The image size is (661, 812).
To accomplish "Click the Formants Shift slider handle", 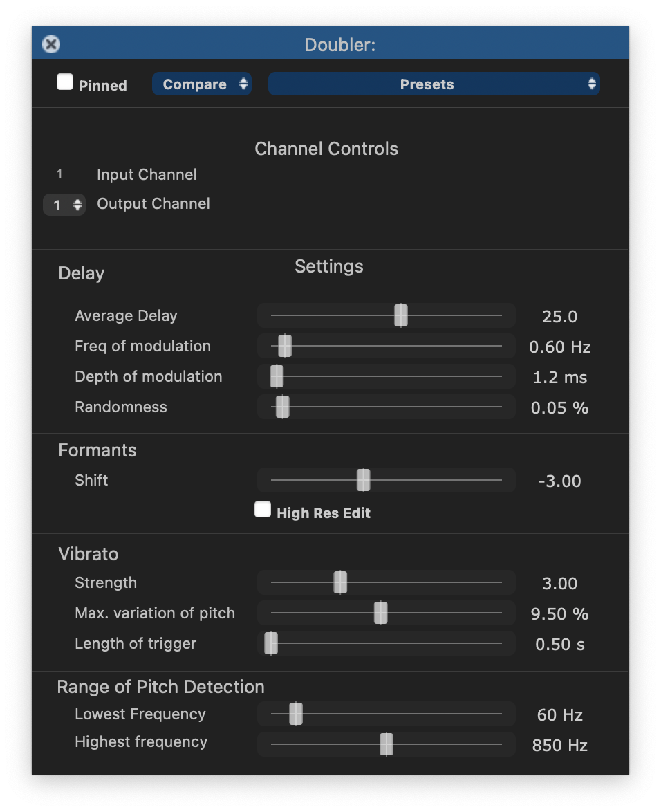I will point(364,480).
